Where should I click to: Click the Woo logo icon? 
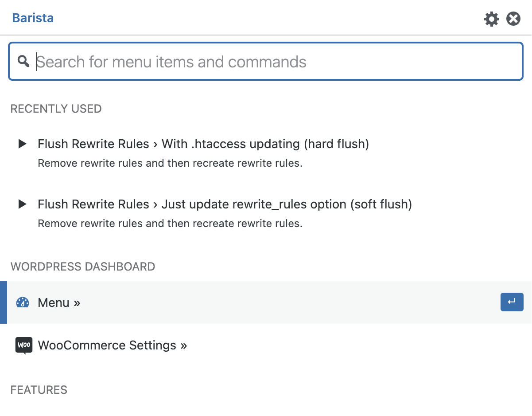[x=24, y=345]
